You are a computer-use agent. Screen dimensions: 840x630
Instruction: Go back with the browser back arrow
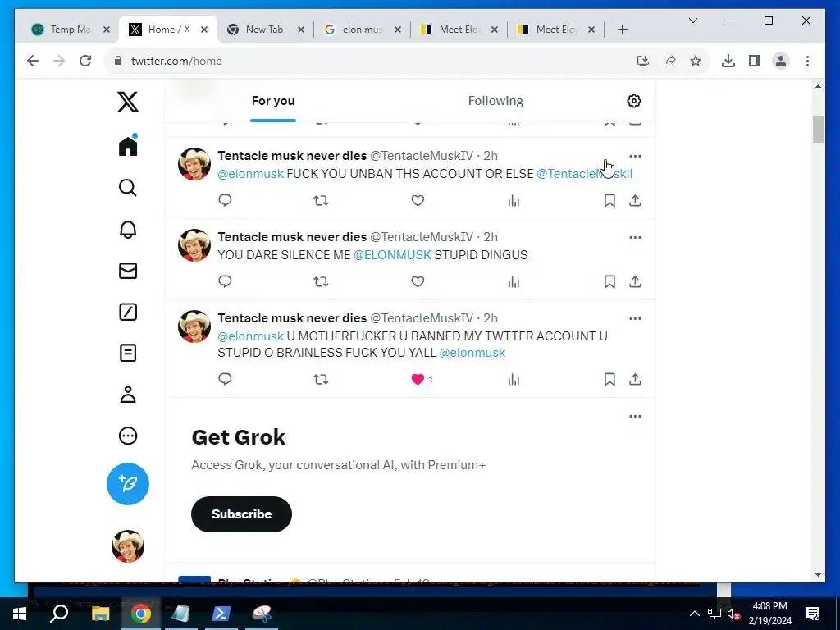[x=33, y=61]
